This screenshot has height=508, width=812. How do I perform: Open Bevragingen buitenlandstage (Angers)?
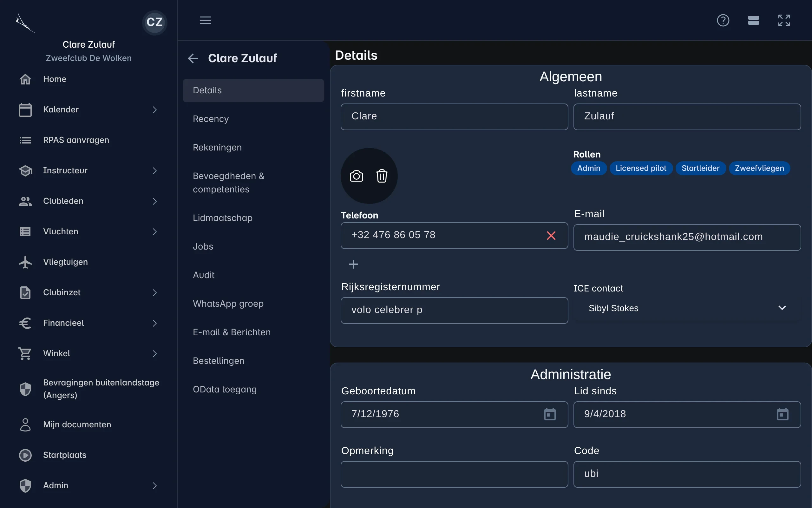pyautogui.click(x=88, y=389)
